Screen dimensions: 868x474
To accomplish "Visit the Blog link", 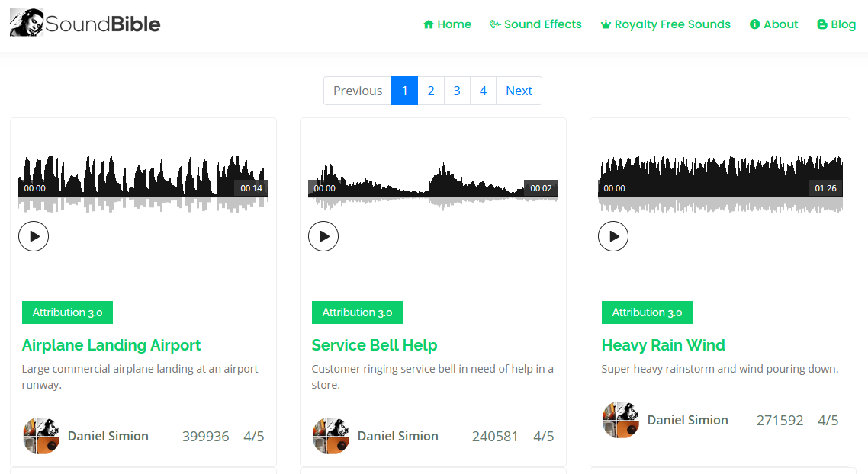I will click(837, 24).
